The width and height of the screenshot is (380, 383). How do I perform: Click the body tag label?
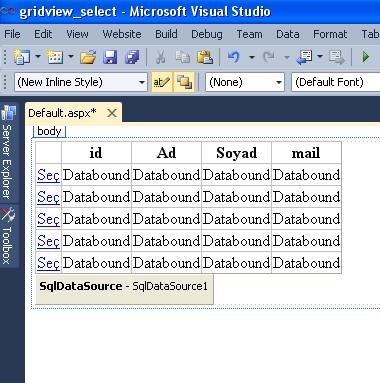(49, 131)
